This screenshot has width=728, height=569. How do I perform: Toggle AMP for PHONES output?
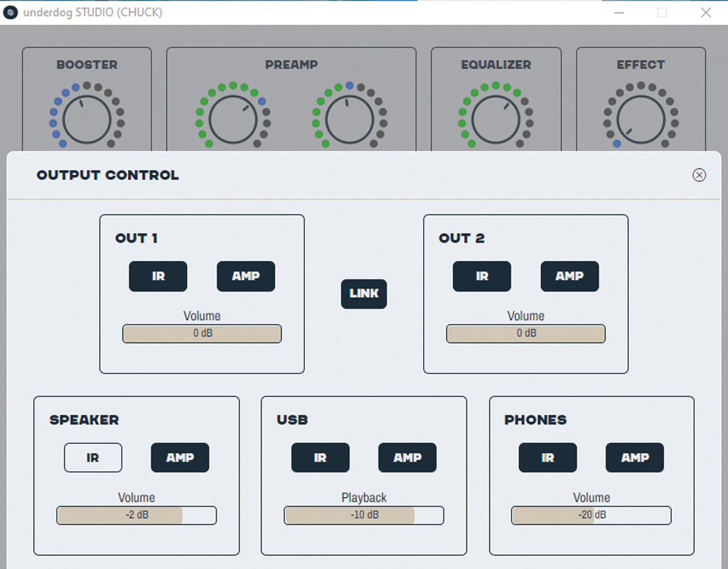coord(635,457)
